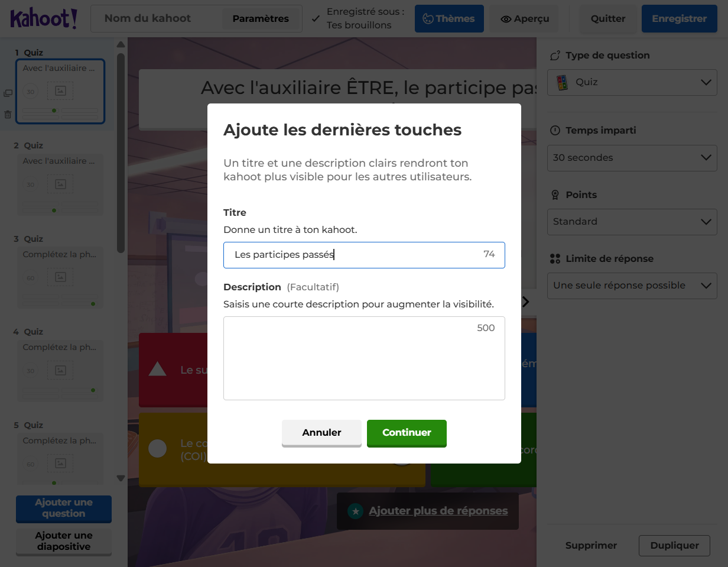This screenshot has height=567, width=728.
Task: Click the Dupliquer button
Action: [x=674, y=546]
